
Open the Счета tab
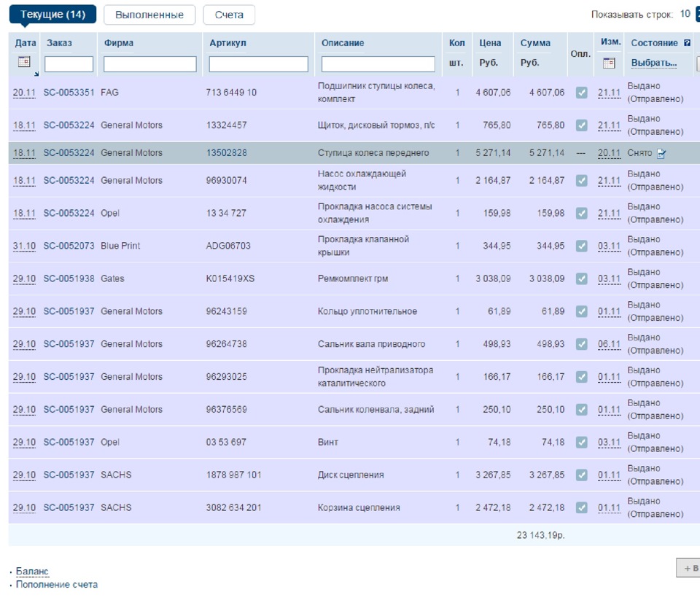pyautogui.click(x=229, y=15)
